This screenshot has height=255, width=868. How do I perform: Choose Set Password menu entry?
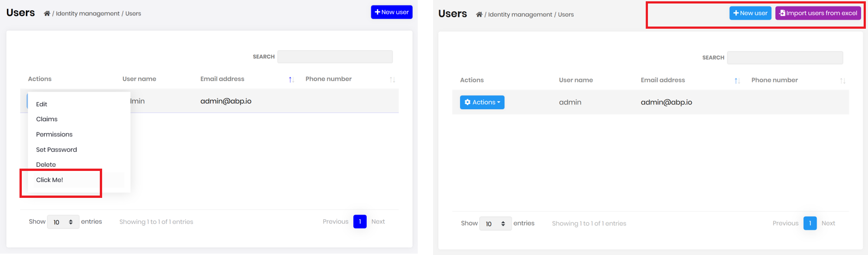(57, 150)
